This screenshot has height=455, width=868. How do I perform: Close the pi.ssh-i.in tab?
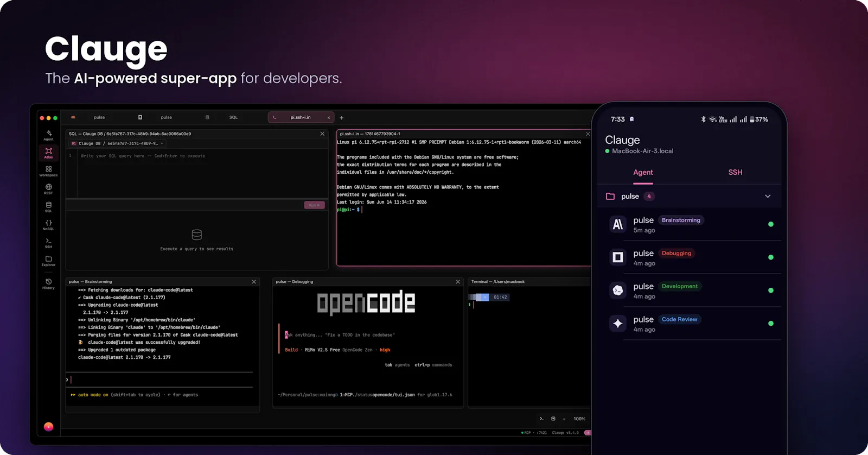pos(328,117)
